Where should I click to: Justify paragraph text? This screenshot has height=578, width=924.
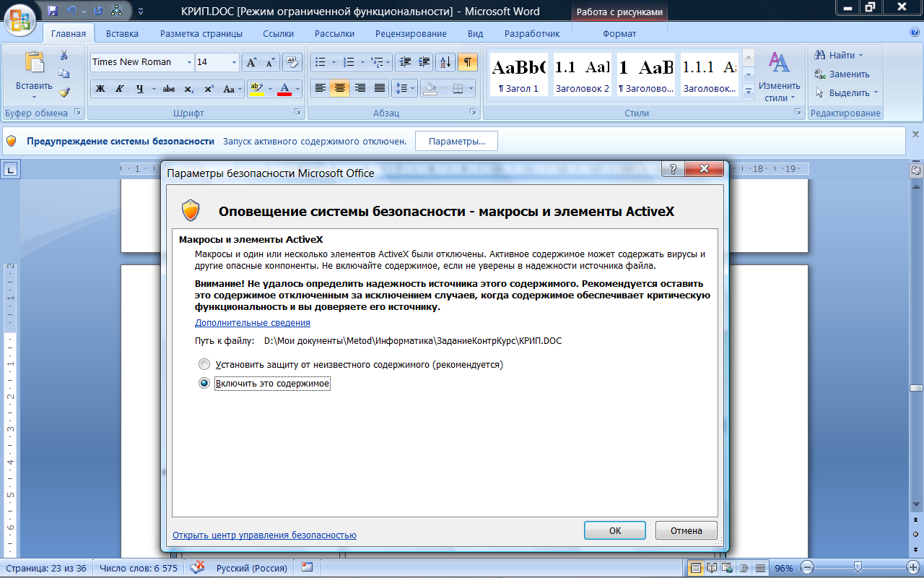tap(379, 89)
